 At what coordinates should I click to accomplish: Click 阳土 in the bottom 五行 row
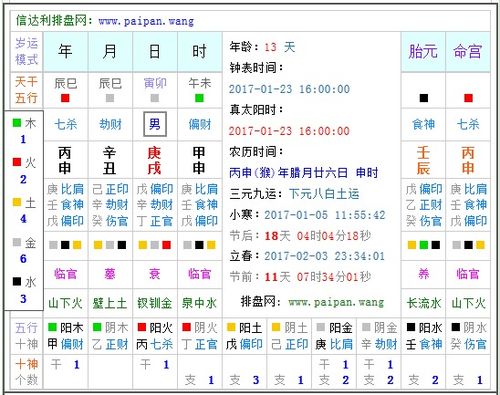click(x=251, y=328)
